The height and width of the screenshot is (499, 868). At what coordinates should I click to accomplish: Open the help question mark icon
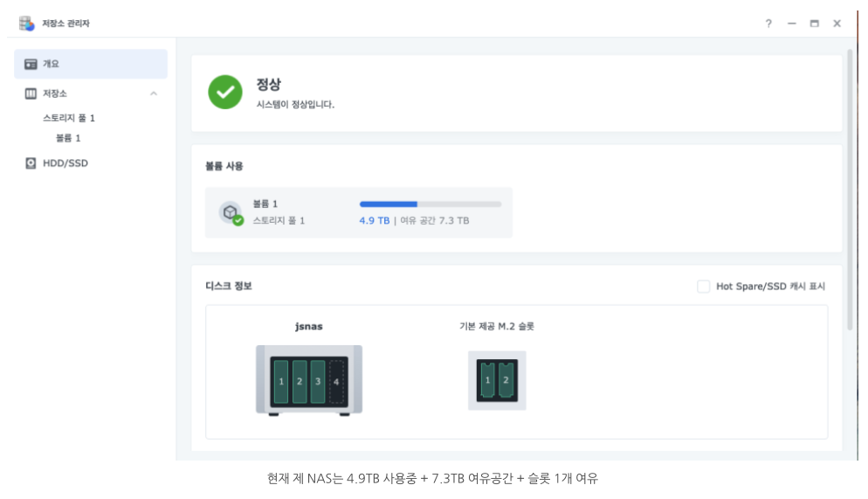(768, 24)
